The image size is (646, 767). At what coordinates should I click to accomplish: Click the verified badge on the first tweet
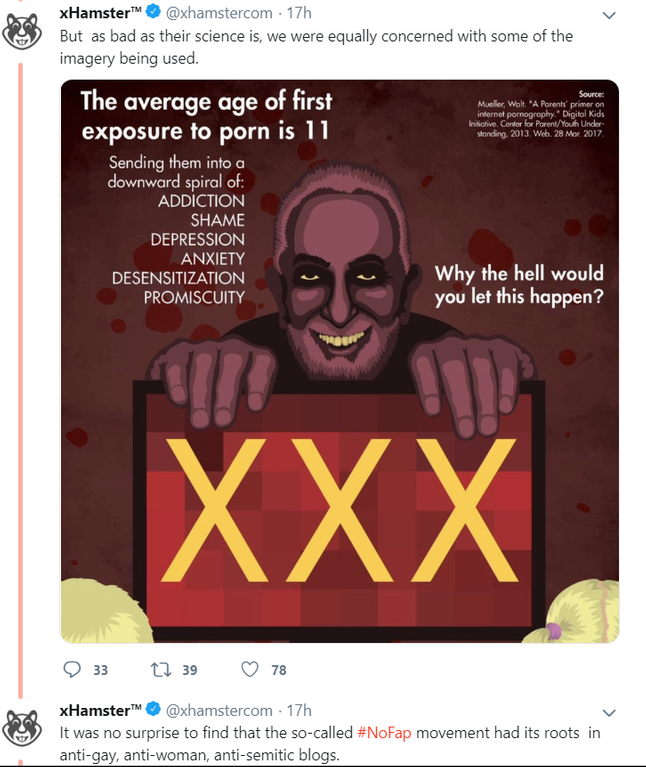(x=154, y=13)
